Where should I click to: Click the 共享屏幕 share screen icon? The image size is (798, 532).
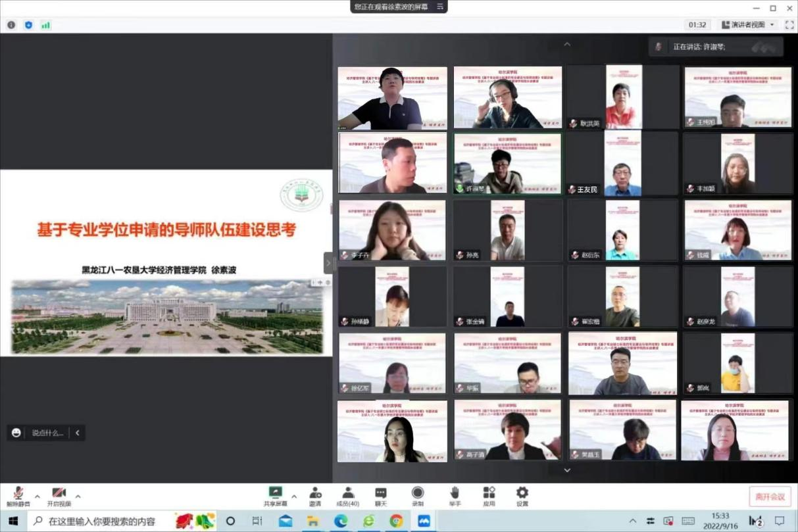coord(275,495)
